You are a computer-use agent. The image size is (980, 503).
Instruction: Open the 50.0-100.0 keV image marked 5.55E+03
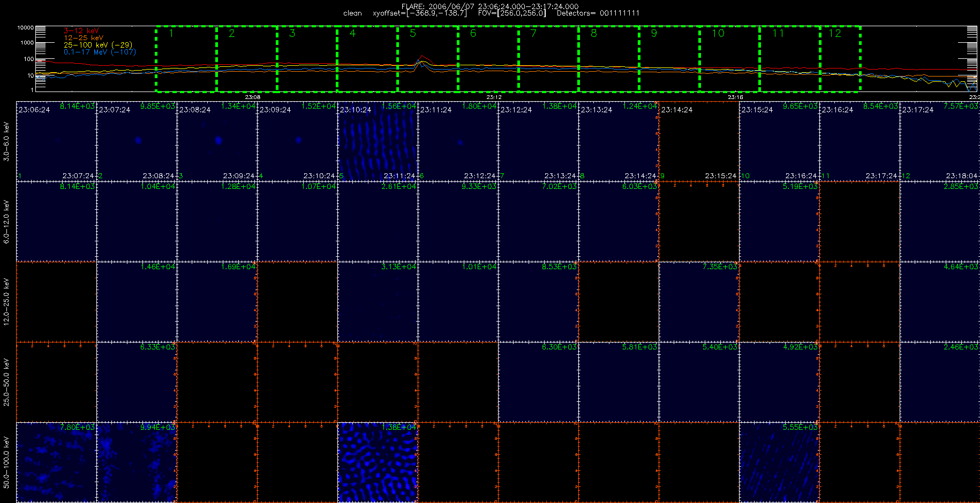tap(779, 462)
